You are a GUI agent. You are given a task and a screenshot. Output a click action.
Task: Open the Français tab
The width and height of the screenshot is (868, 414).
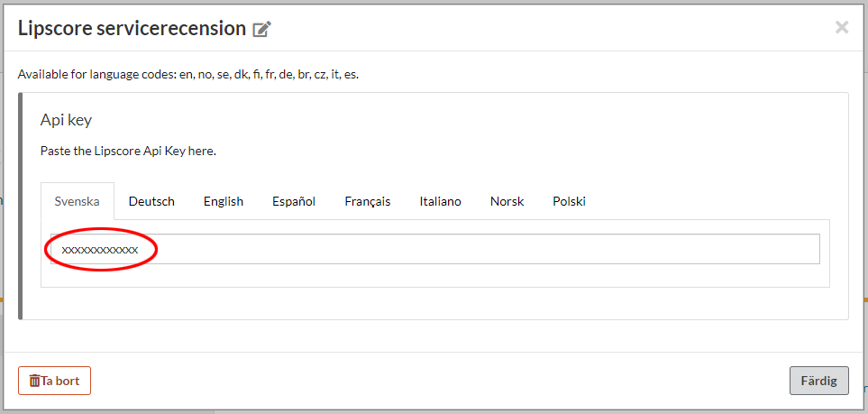[x=367, y=201]
